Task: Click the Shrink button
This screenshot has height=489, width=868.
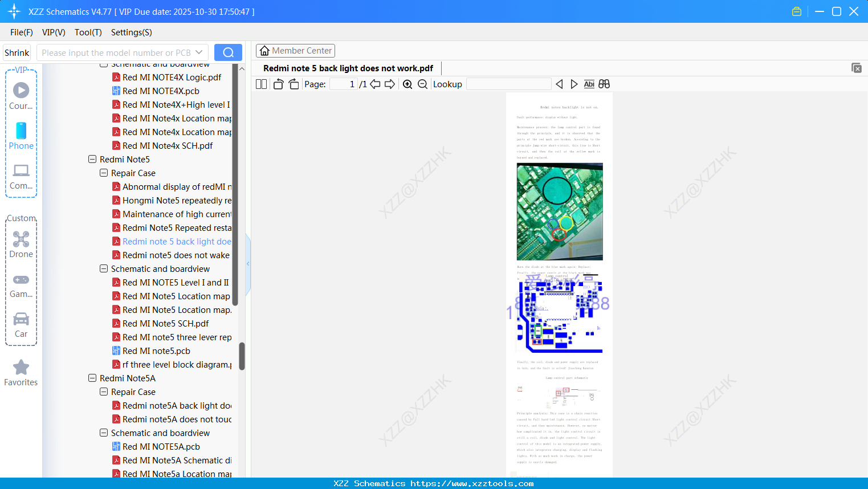Action: (17, 52)
